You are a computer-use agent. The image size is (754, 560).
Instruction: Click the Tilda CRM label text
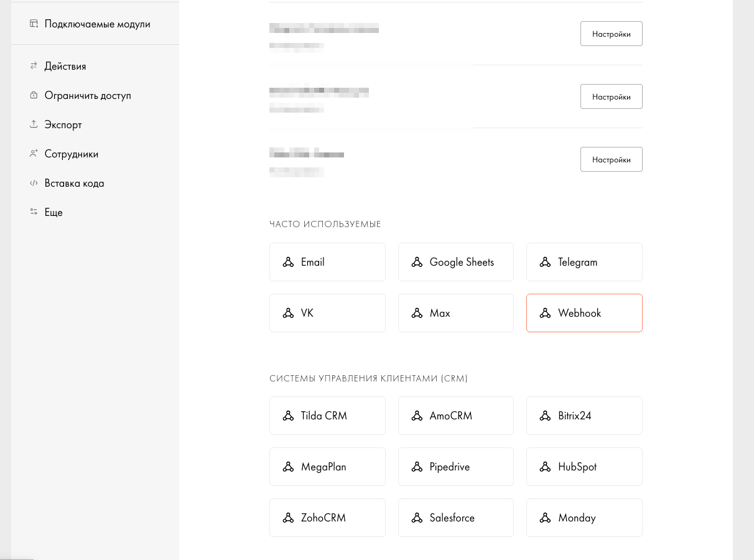click(323, 415)
